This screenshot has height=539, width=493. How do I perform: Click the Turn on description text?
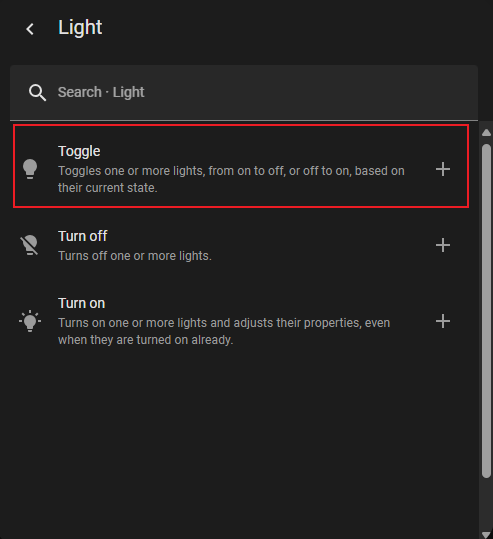coord(224,331)
